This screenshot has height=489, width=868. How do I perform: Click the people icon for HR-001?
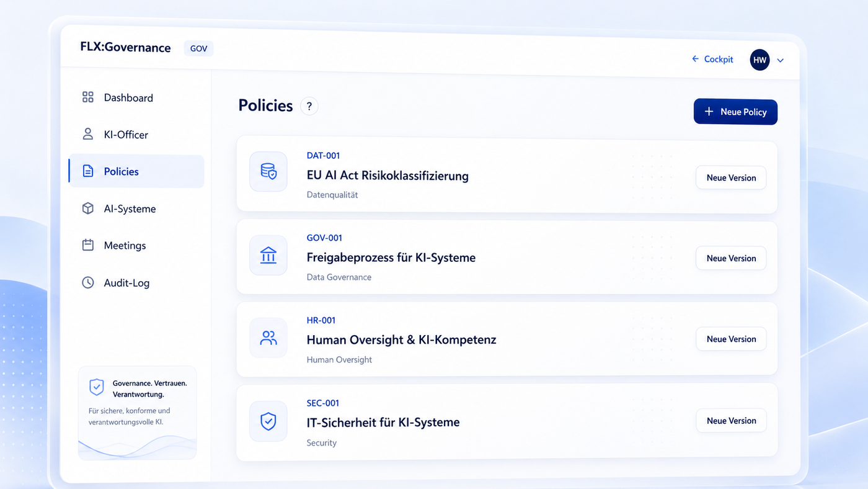pyautogui.click(x=268, y=338)
